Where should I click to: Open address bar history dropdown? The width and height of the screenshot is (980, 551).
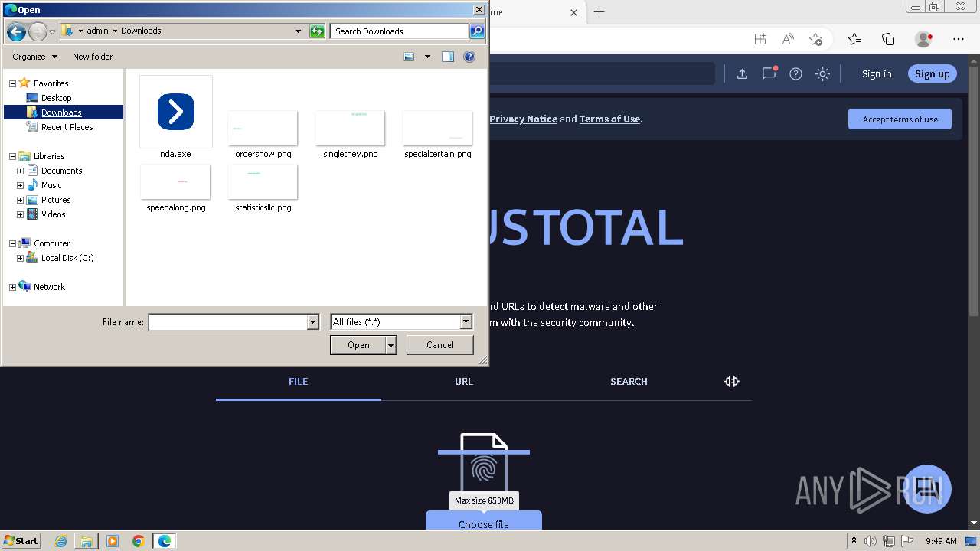click(x=298, y=31)
